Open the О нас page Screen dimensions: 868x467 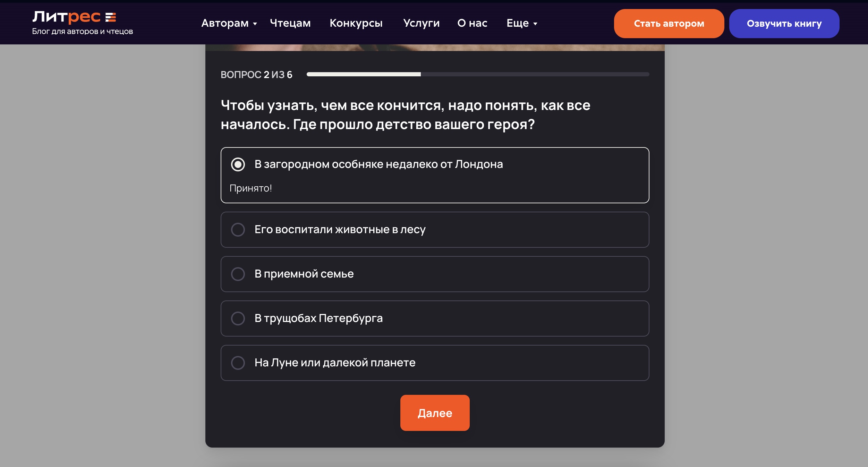[473, 23]
